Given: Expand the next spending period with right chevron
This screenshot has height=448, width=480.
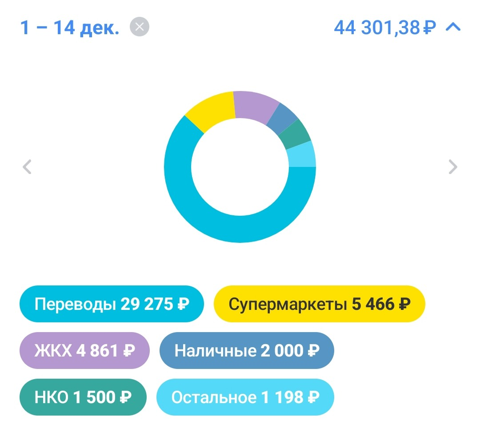Looking at the screenshot, I should 453,167.
